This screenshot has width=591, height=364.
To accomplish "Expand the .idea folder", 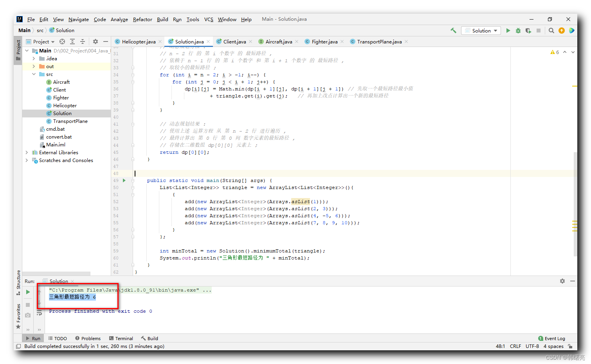I will coord(34,59).
